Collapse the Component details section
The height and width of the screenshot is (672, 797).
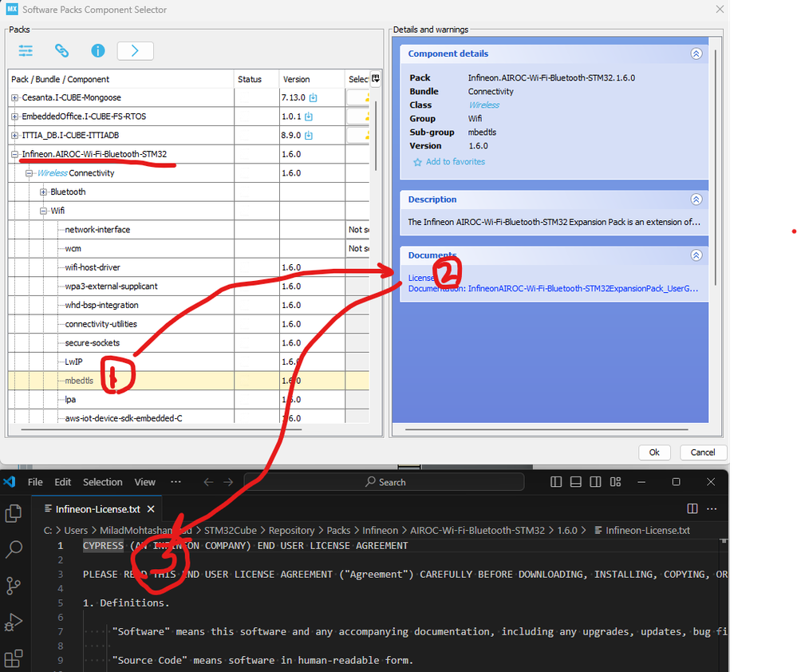click(696, 54)
